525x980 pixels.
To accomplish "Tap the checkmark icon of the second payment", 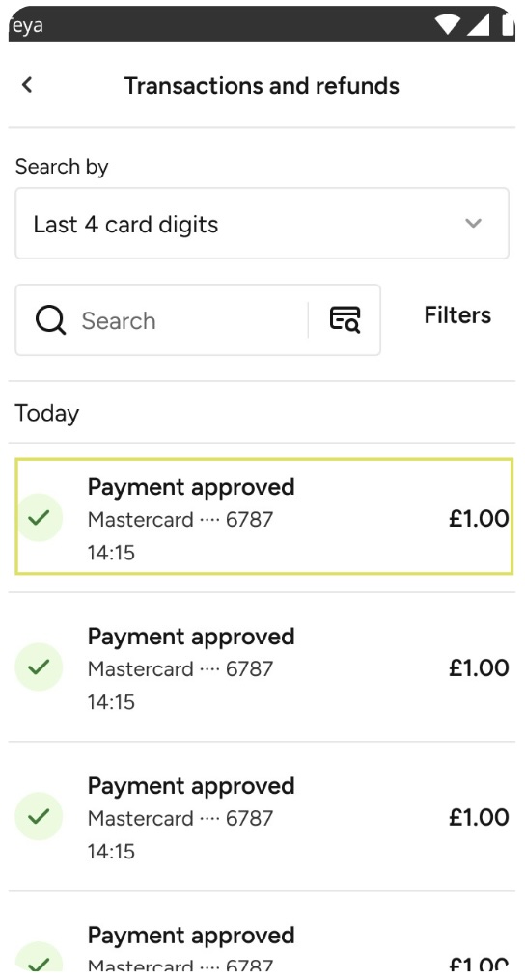I will [x=39, y=667].
